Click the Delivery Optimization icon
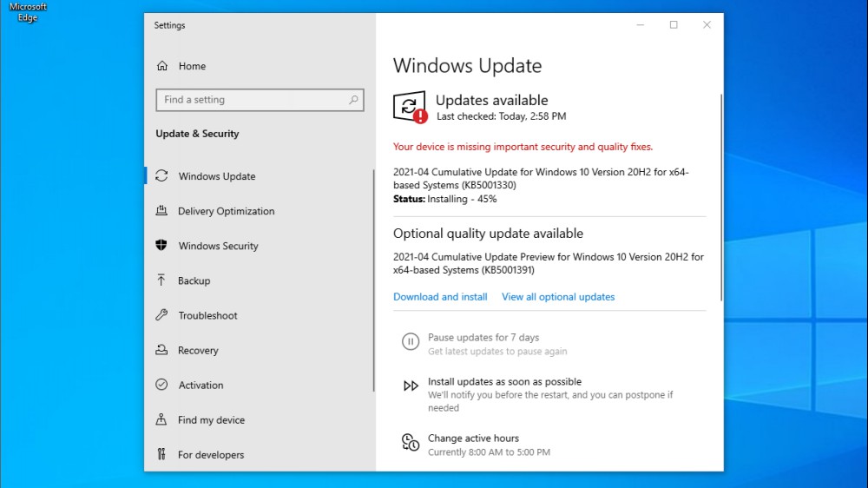 (x=161, y=210)
